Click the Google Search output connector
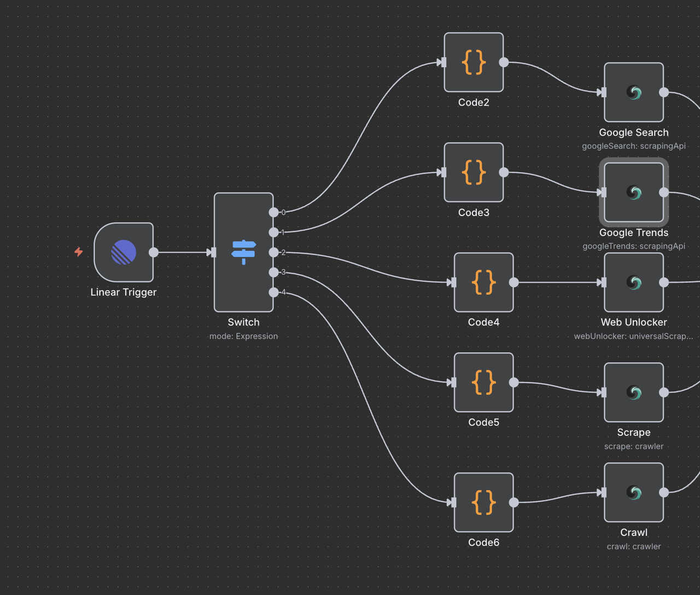The height and width of the screenshot is (595, 700). coord(664,92)
